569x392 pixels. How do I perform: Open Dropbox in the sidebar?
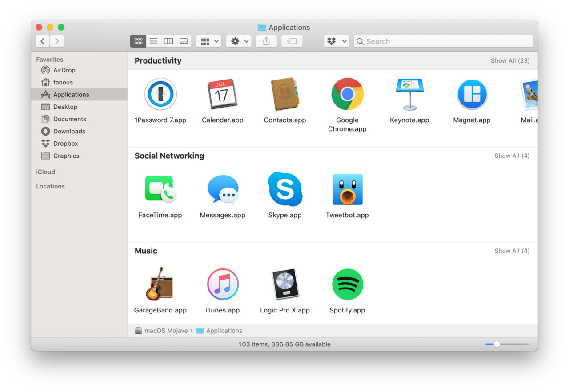(x=79, y=144)
